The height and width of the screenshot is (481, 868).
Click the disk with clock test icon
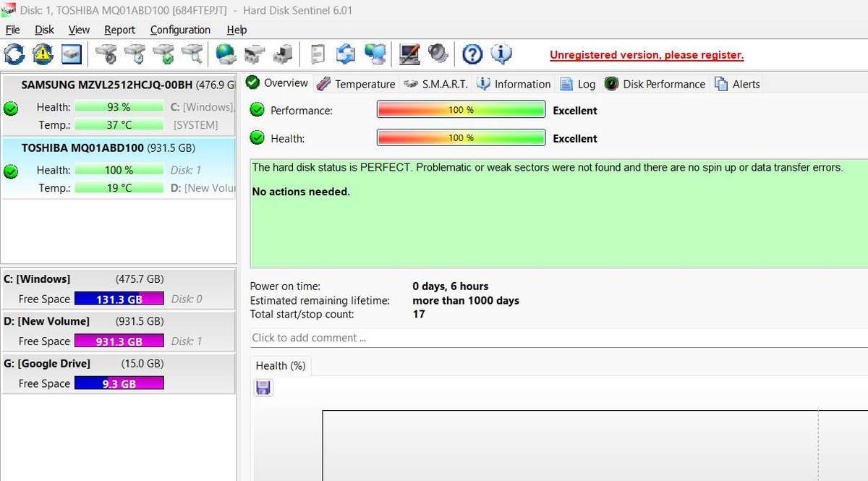[135, 54]
